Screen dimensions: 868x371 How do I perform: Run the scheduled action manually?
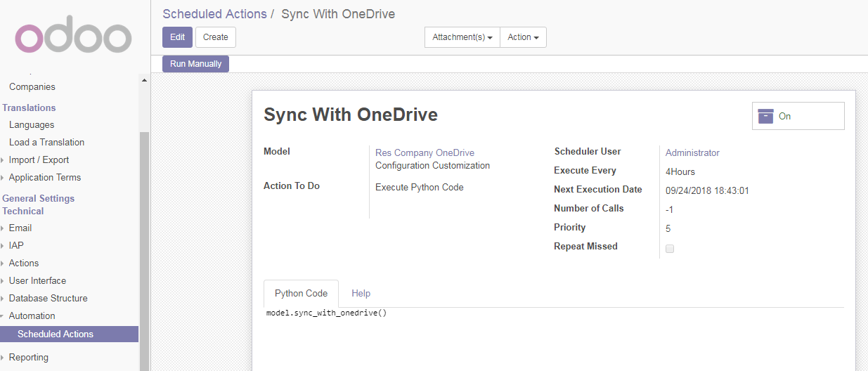pyautogui.click(x=195, y=64)
